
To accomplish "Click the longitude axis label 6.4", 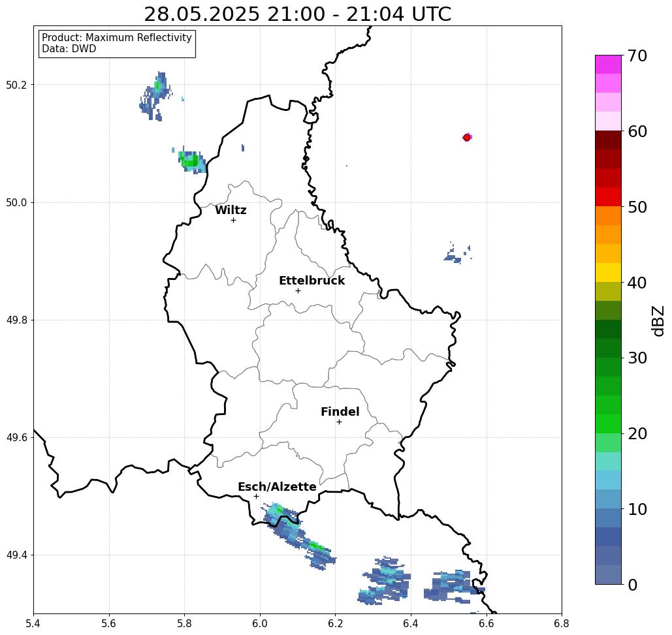I will (411, 623).
